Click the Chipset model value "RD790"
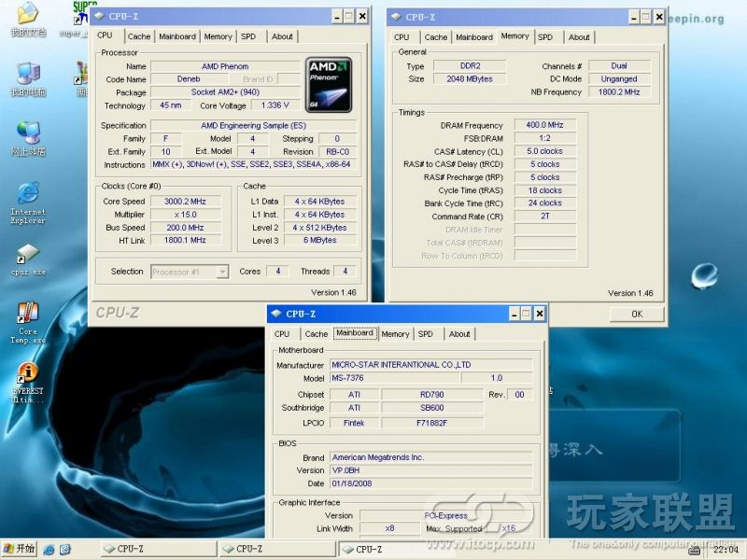The width and height of the screenshot is (747, 560). [x=432, y=395]
